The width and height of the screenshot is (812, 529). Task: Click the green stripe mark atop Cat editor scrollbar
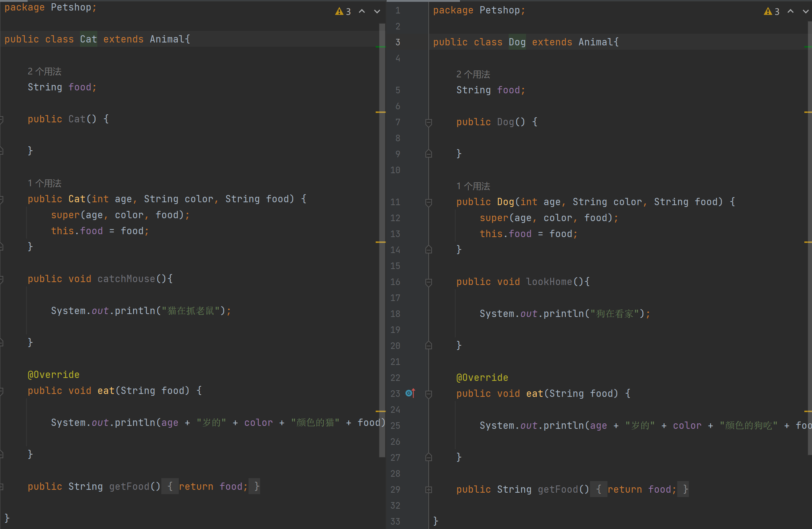pyautogui.click(x=380, y=47)
